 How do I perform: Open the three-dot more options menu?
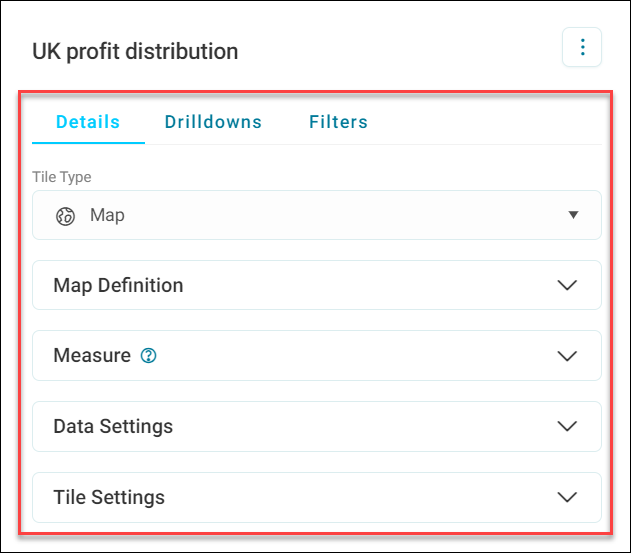[x=582, y=47]
